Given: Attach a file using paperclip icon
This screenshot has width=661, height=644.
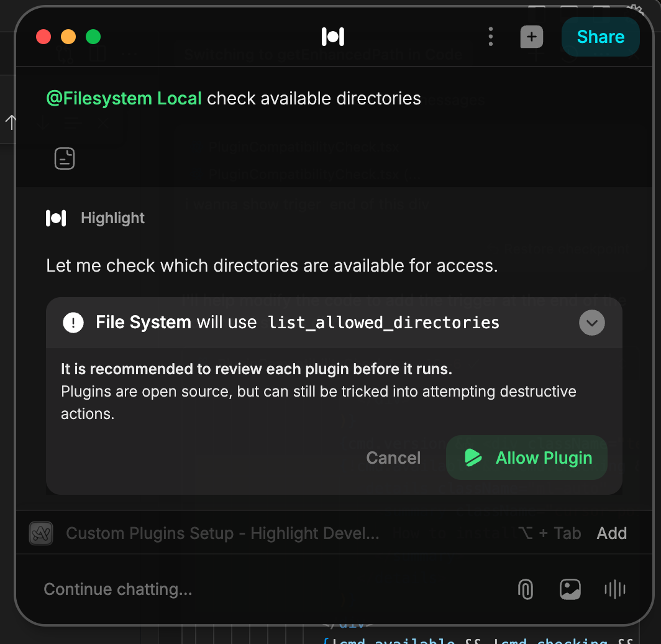Looking at the screenshot, I should 526,589.
